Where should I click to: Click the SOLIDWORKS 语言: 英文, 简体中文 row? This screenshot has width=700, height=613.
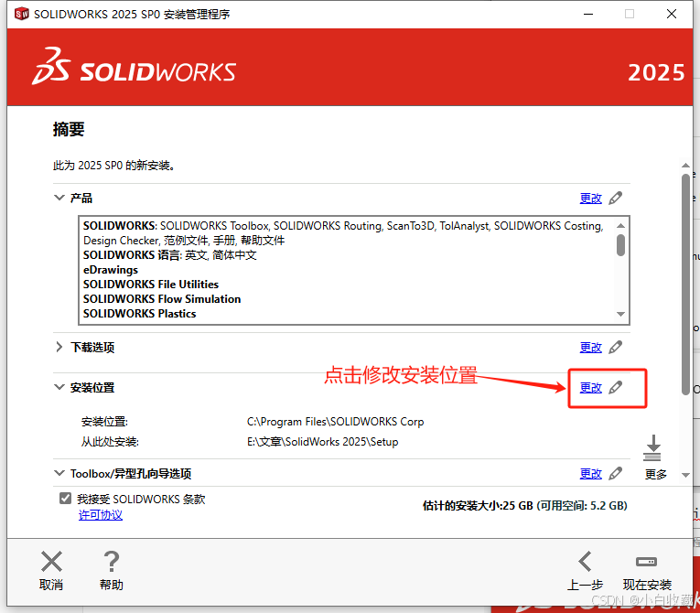pos(170,255)
